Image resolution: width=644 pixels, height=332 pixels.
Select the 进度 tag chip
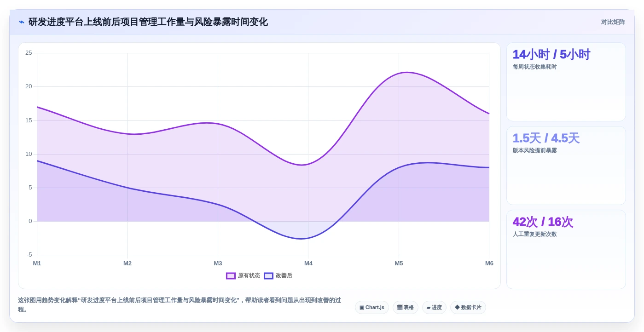(x=434, y=307)
